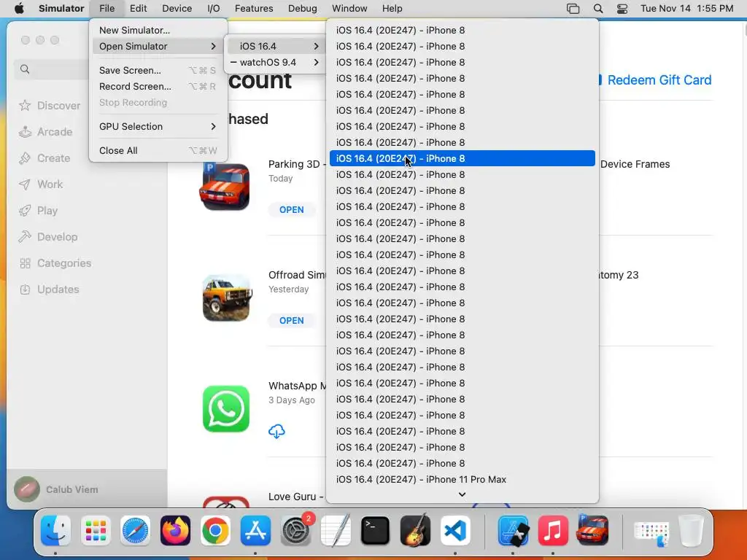This screenshot has width=747, height=560.
Task: Launch Google Chrome from the dock
Action: [215, 531]
